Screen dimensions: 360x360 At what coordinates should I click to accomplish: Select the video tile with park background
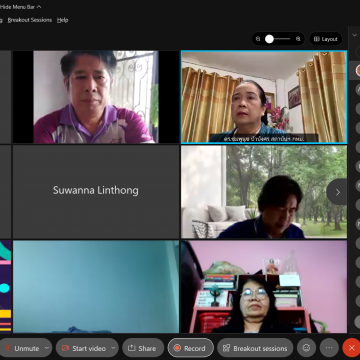click(264, 192)
